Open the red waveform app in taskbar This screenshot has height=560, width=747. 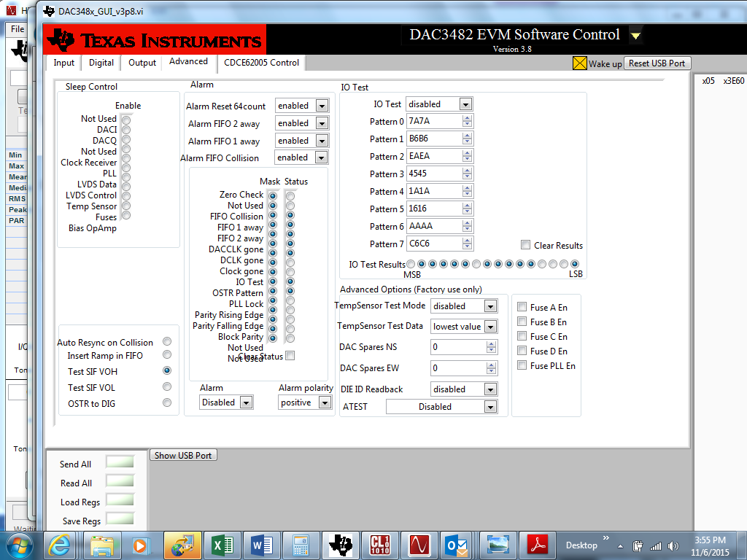419,545
